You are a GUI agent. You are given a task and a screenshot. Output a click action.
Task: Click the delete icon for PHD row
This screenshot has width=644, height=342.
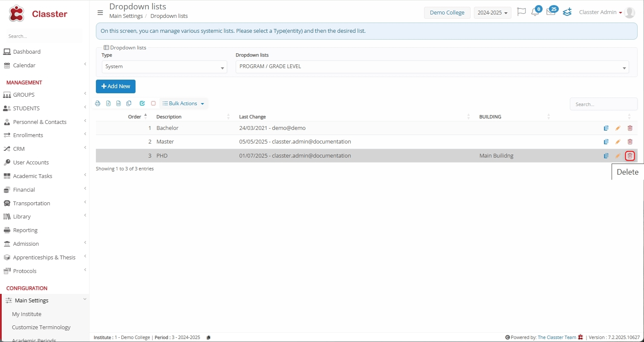[x=630, y=156]
